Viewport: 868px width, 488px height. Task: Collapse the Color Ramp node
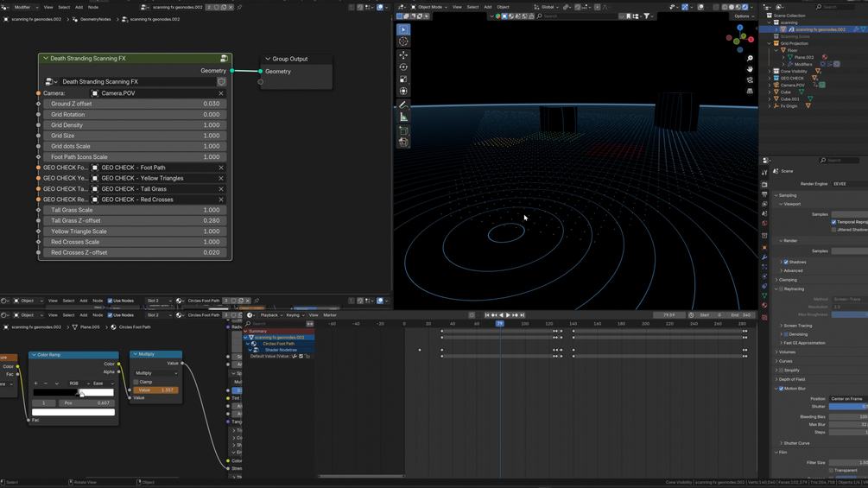click(x=34, y=355)
